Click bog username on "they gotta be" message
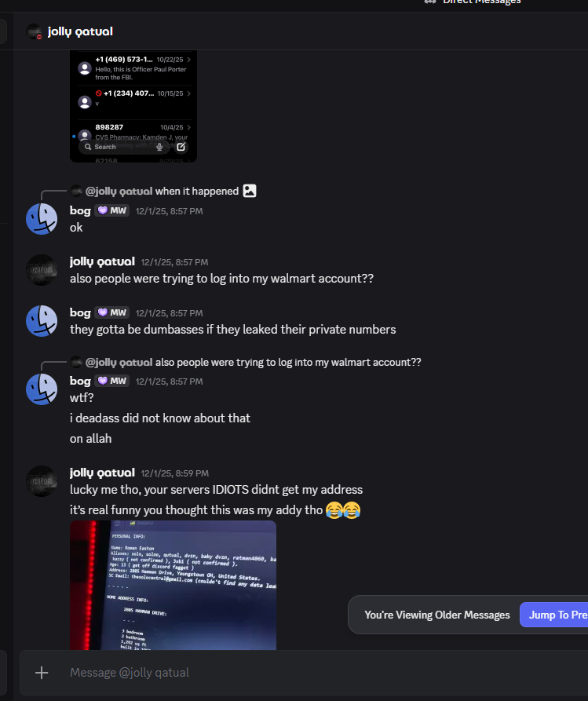This screenshot has width=588, height=701. 80,312
